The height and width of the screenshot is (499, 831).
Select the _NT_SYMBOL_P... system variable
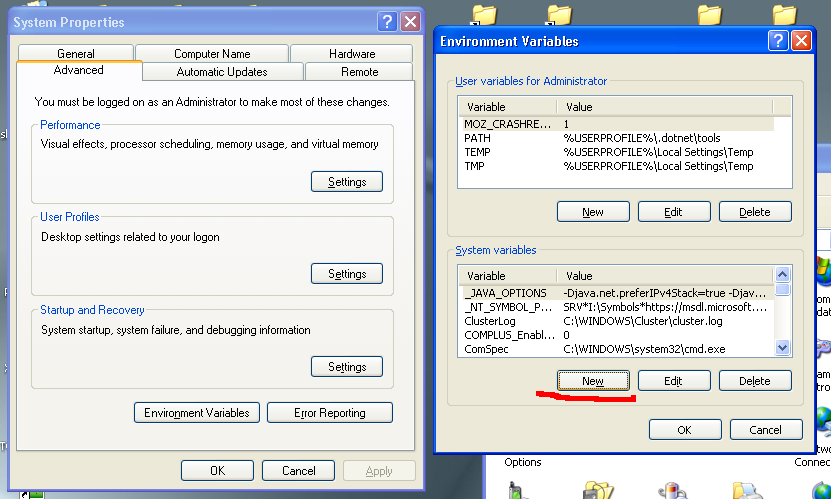point(617,307)
